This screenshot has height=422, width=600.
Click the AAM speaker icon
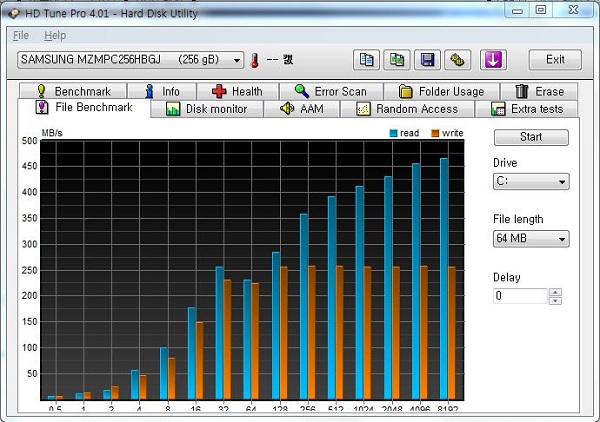tap(287, 109)
